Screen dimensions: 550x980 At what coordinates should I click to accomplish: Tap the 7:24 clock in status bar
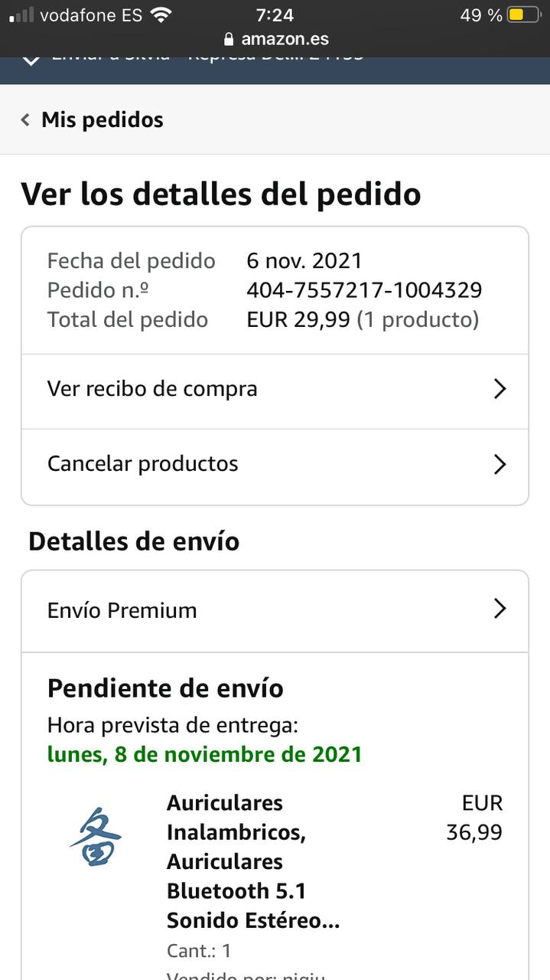[275, 15]
